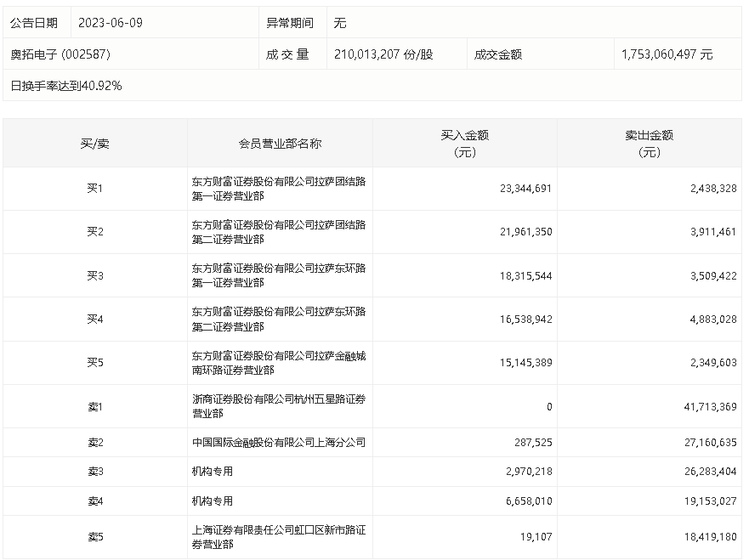The height and width of the screenshot is (560, 749).
Task: Select the 买5 row label
Action: coord(95,363)
